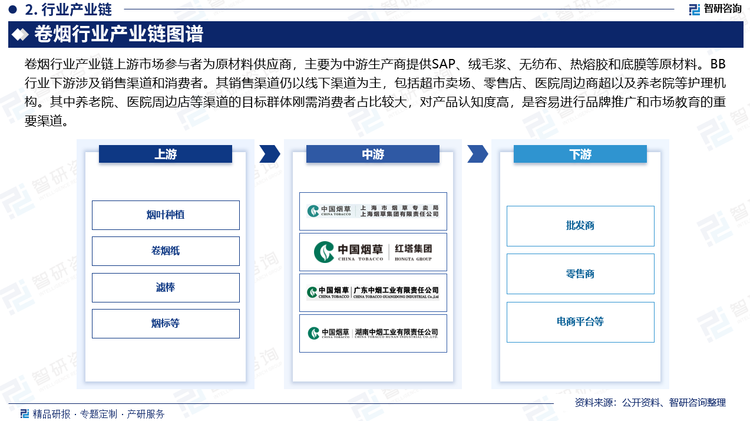Click the paragraph line starting 卷烟行业产业链上游市场参与者

click(x=375, y=64)
